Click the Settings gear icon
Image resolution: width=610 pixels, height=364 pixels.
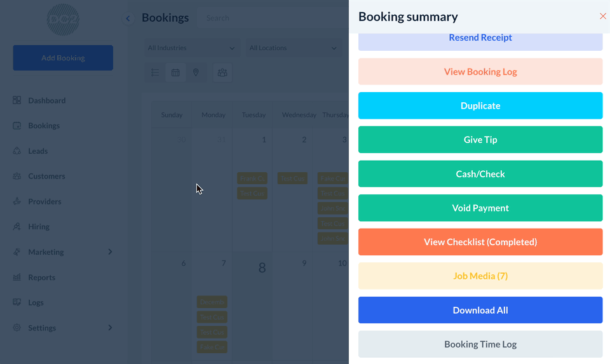pos(17,328)
